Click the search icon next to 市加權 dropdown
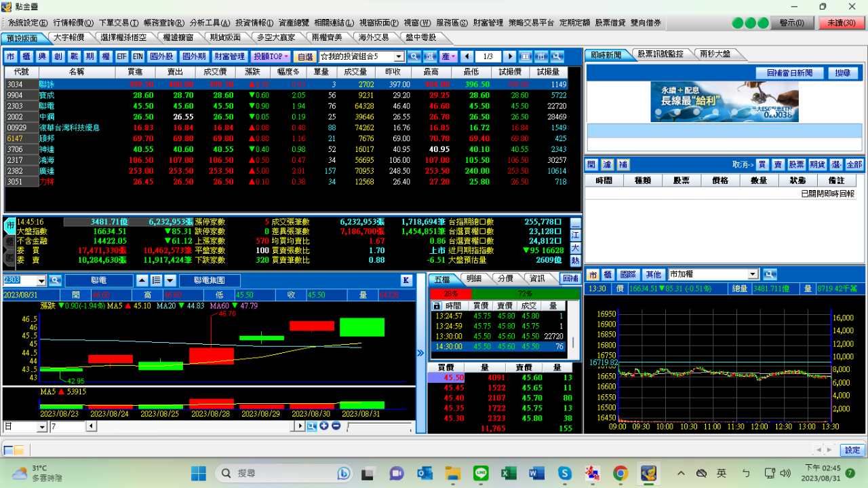Viewport: 868px width, 488px height. (769, 274)
